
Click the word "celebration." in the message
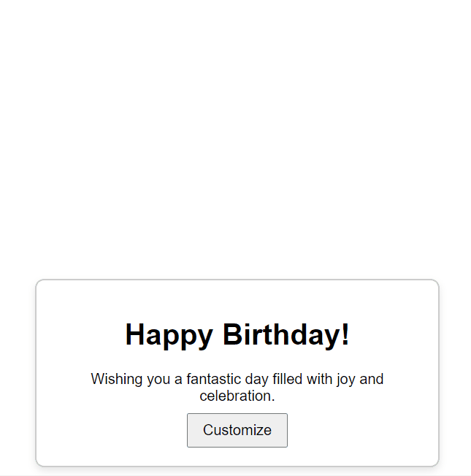[237, 396]
